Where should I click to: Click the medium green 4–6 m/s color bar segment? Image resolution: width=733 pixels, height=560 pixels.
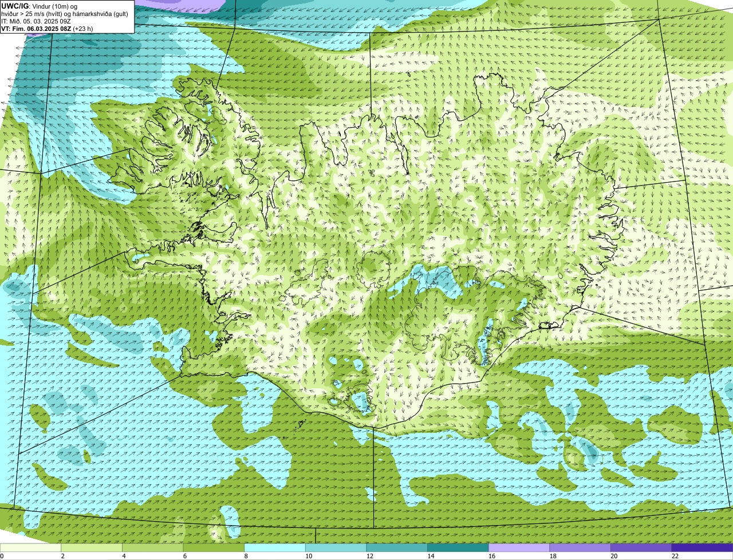click(153, 547)
